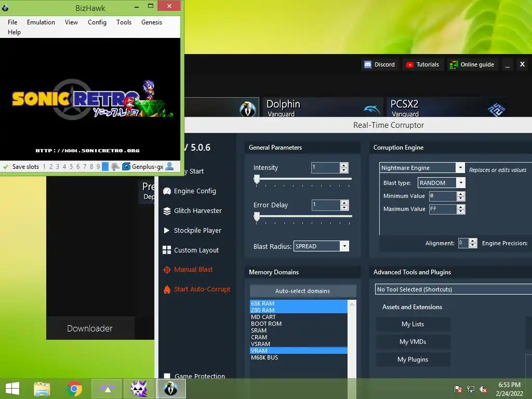Select save slot 9 in BizHawk
The width and height of the screenshot is (532, 399).
98,167
